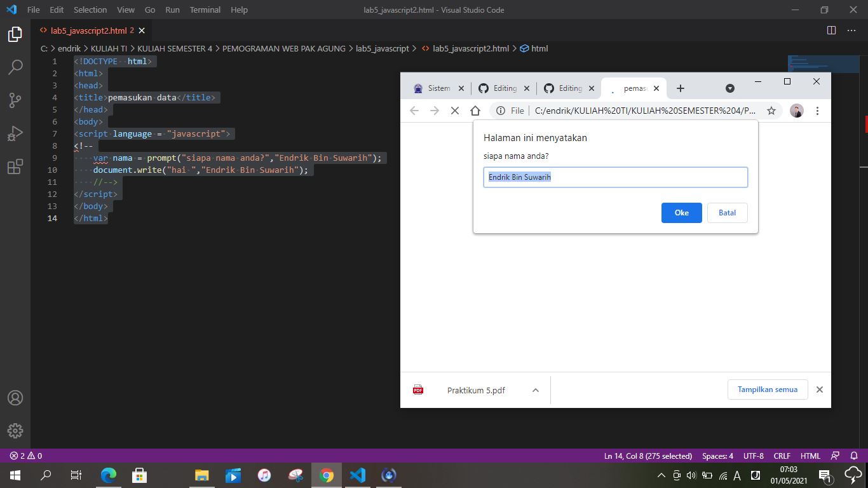868x488 pixels.
Task: Open the Terminal menu
Action: tap(205, 10)
